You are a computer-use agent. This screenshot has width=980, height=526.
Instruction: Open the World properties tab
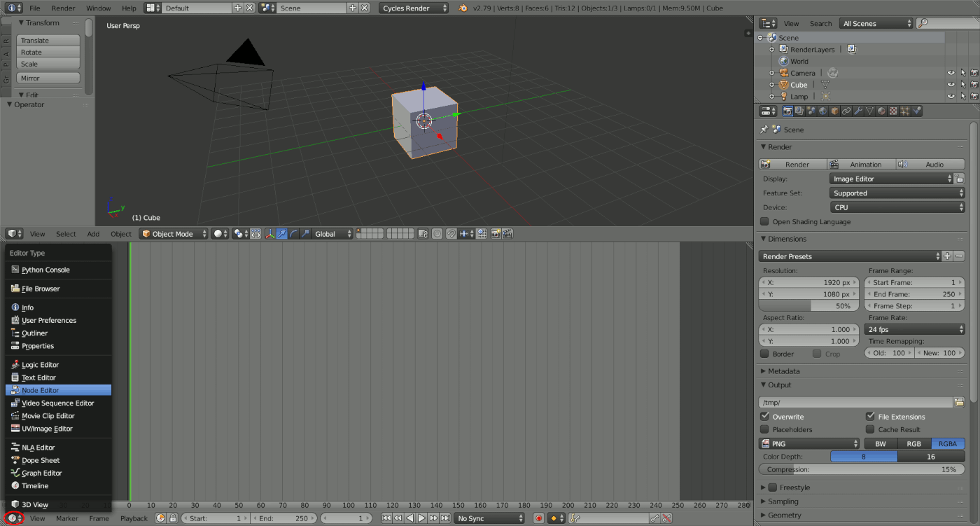click(822, 111)
